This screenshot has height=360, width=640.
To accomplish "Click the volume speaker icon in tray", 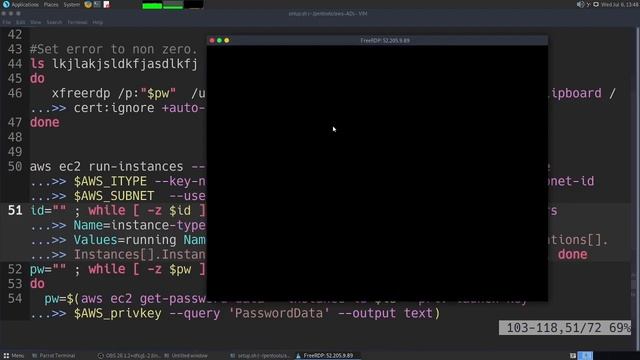I will pos(580,4).
